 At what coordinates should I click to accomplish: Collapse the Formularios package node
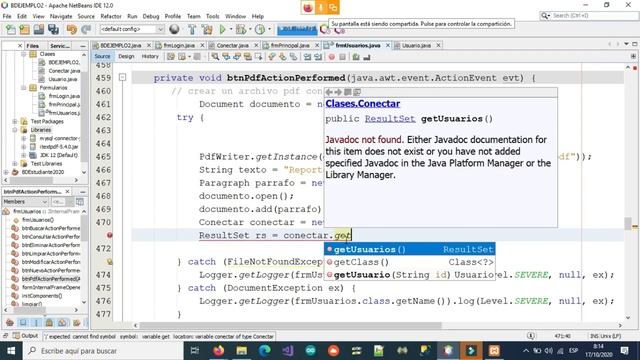pyautogui.click(x=24, y=88)
